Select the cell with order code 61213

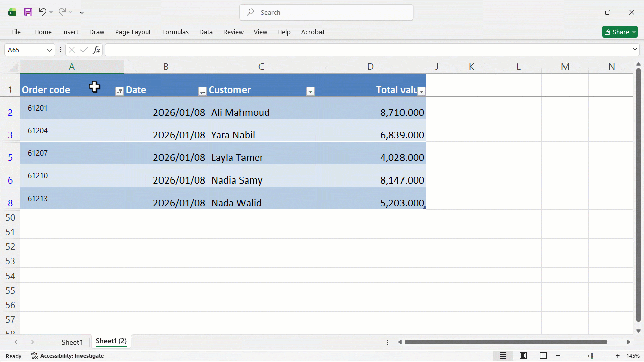72,198
